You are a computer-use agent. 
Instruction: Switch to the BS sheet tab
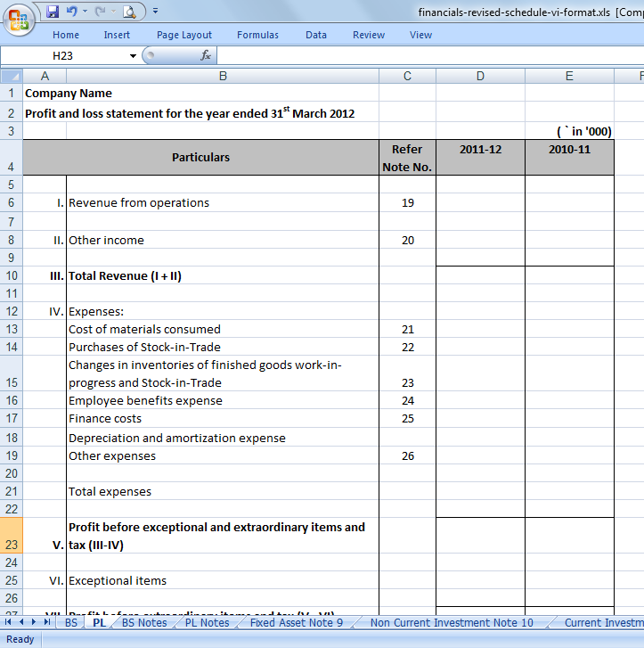point(71,623)
